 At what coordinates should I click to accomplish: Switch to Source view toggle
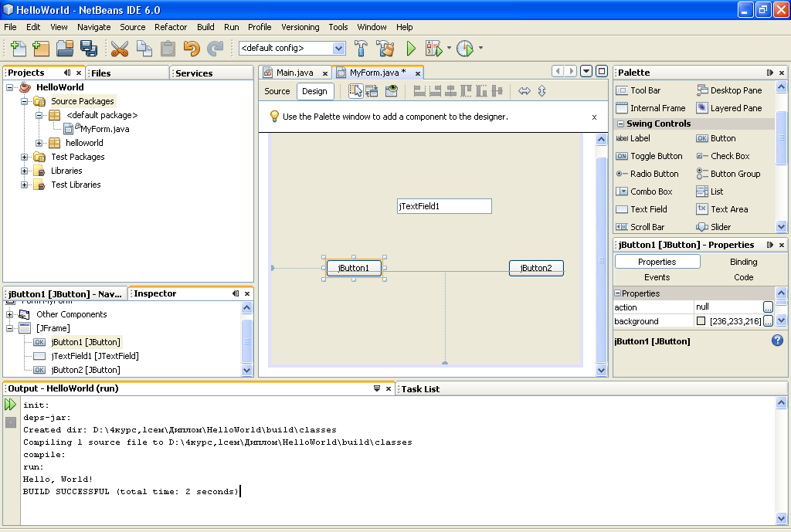click(277, 91)
